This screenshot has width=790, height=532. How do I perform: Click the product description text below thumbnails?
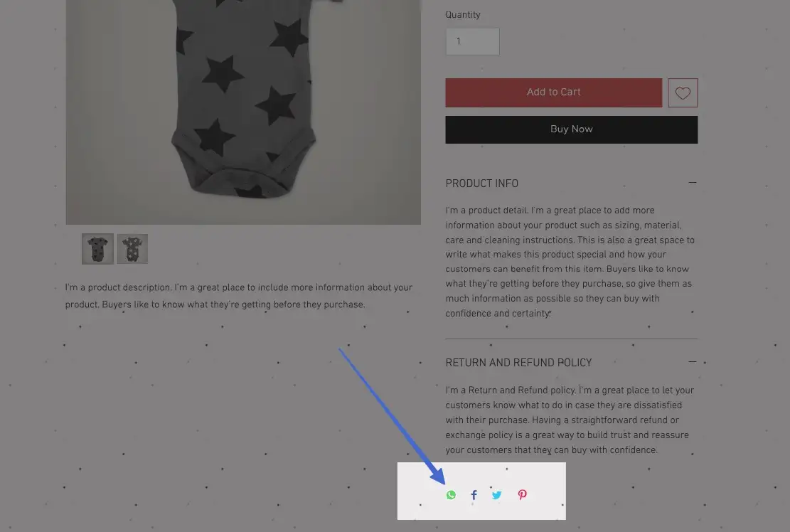[239, 296]
